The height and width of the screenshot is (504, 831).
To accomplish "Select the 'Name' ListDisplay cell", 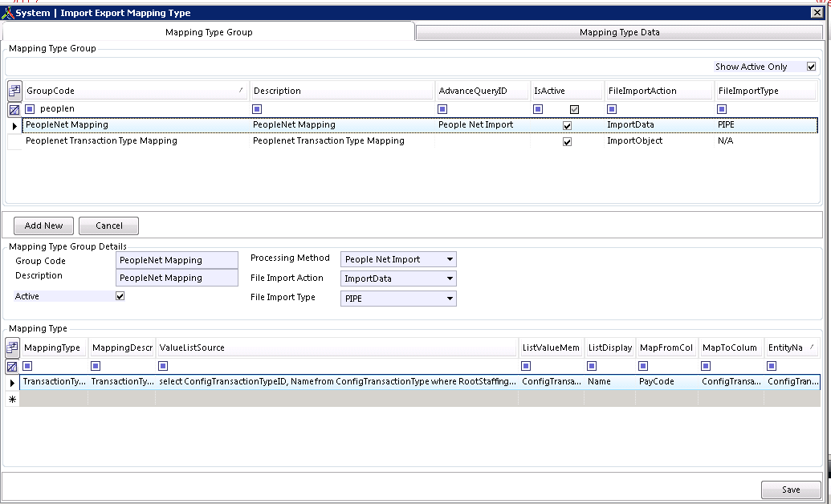I will (610, 381).
